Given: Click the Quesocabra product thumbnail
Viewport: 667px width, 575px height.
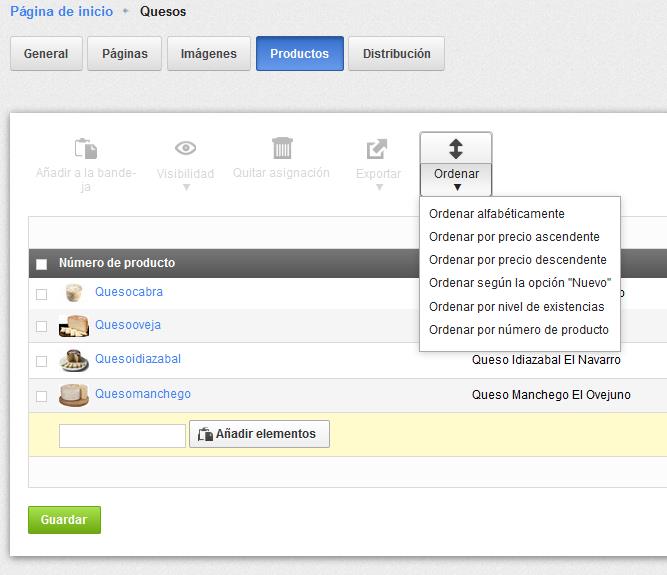Looking at the screenshot, I should click(73, 293).
